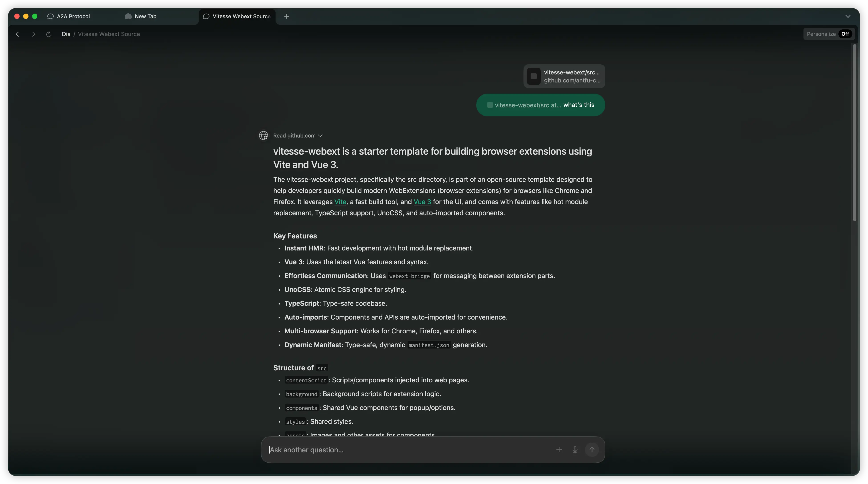Toggle the Personalize Off switch
868x484 pixels.
pyautogui.click(x=845, y=34)
